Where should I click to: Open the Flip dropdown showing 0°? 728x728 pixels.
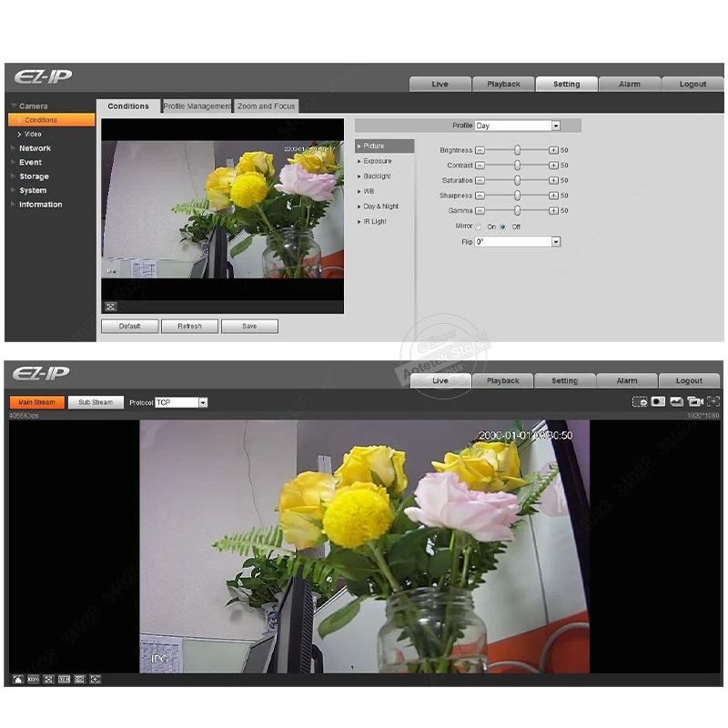(518, 242)
